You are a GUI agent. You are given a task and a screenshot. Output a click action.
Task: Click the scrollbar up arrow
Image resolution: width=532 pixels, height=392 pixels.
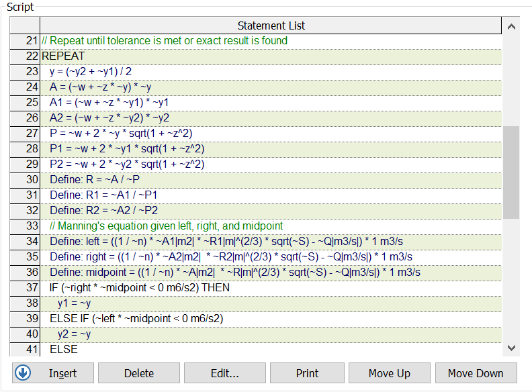[511, 27]
